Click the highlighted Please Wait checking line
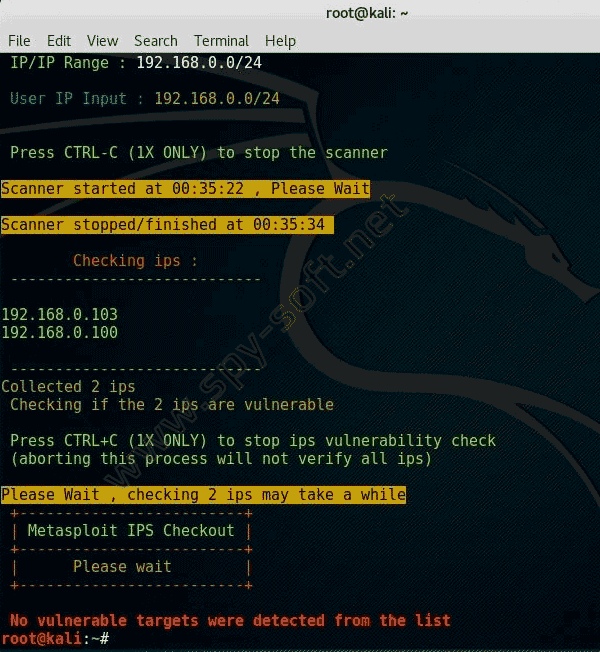This screenshot has width=600, height=652. pos(203,495)
